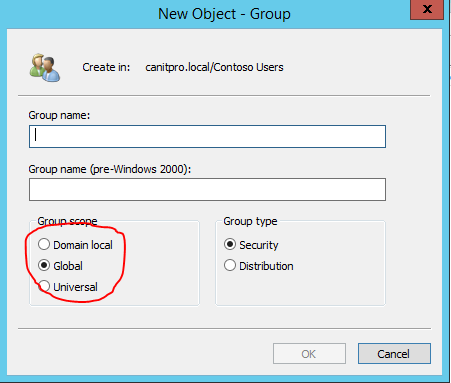Viewport: 451px width, 383px height.
Task: Click the canitpro.local/Contoso Users path text
Action: coord(214,67)
